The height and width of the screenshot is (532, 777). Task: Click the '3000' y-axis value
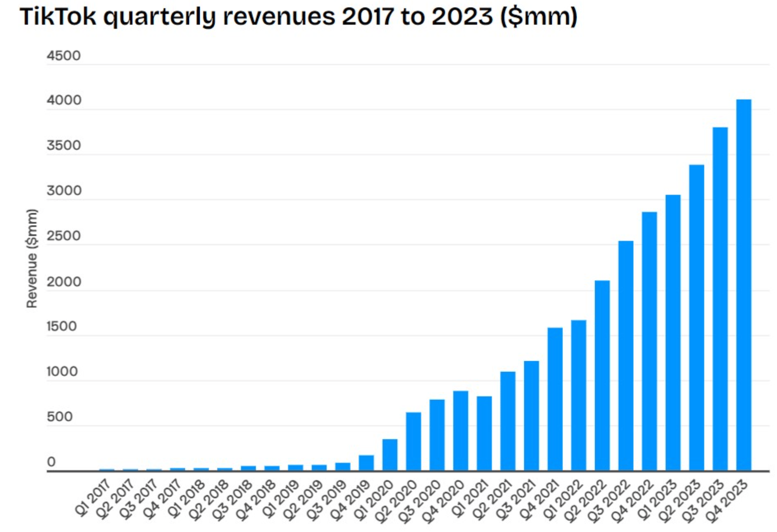64,191
